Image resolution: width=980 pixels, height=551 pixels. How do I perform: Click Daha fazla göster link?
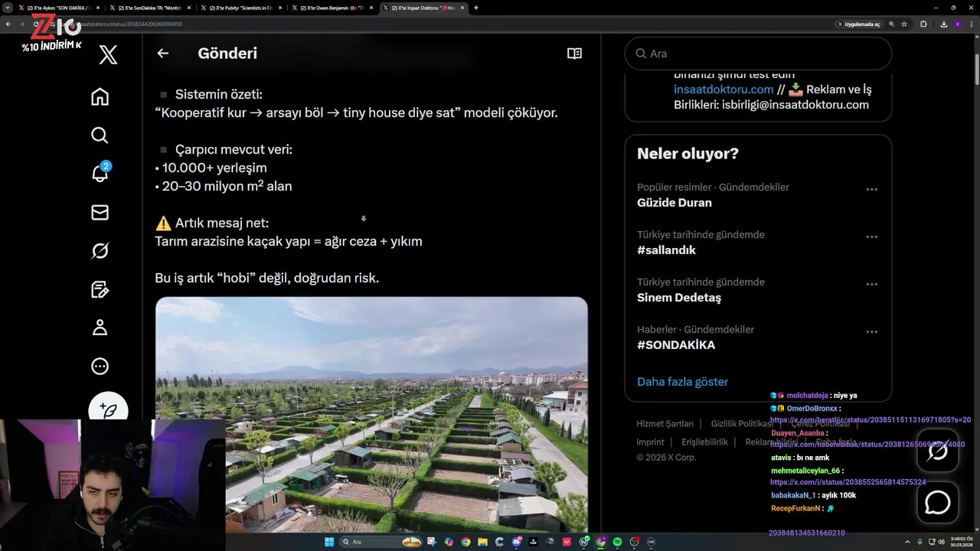[682, 382]
